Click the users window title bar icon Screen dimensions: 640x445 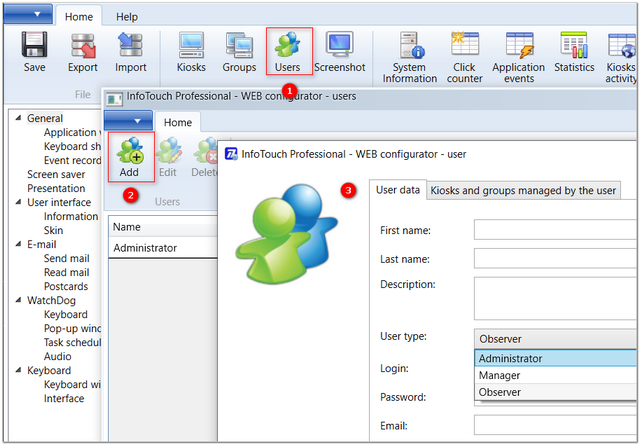[x=114, y=98]
